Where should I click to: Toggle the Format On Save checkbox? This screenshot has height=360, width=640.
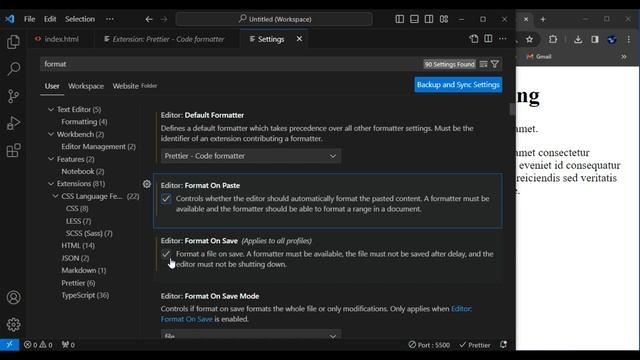(x=166, y=254)
